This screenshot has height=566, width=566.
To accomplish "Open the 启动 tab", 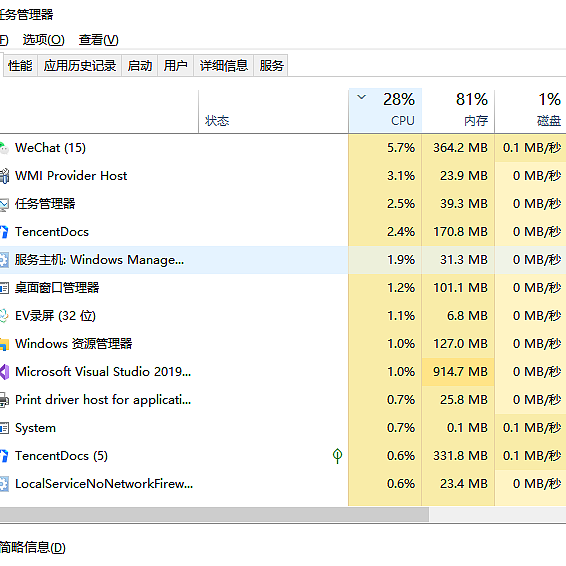I will click(140, 66).
